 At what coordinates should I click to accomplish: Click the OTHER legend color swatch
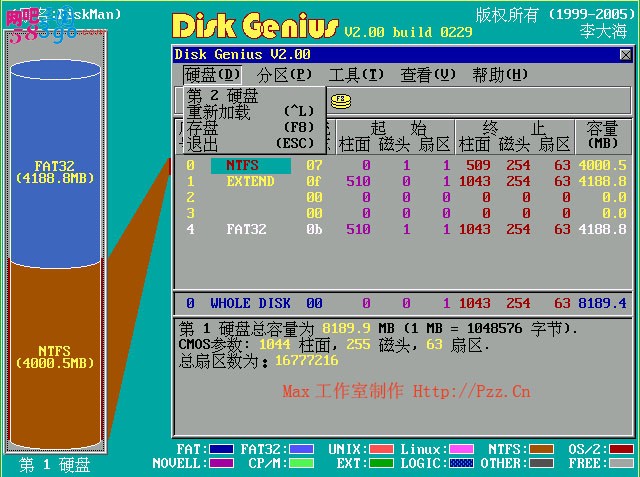[541, 464]
